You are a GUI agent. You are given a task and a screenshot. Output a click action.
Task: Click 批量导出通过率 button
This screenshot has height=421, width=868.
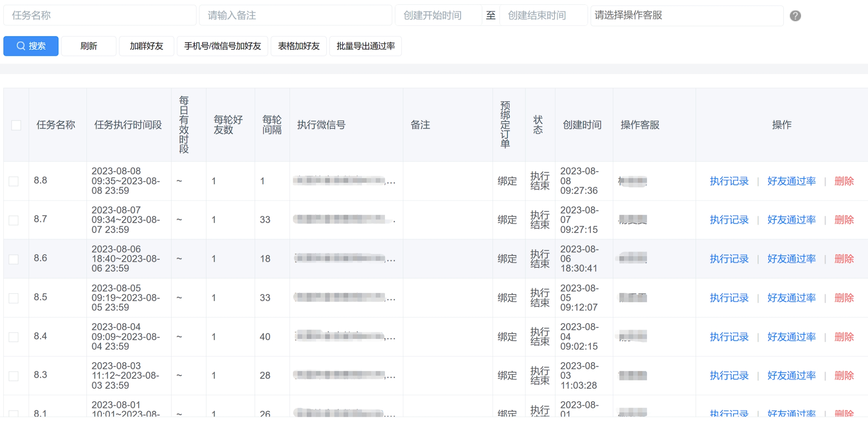pyautogui.click(x=365, y=46)
